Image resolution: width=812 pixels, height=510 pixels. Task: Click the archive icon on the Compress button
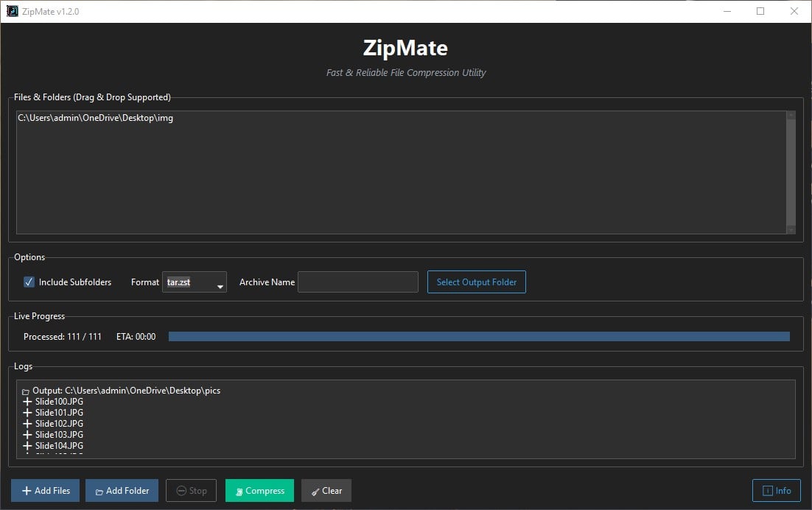(239, 490)
